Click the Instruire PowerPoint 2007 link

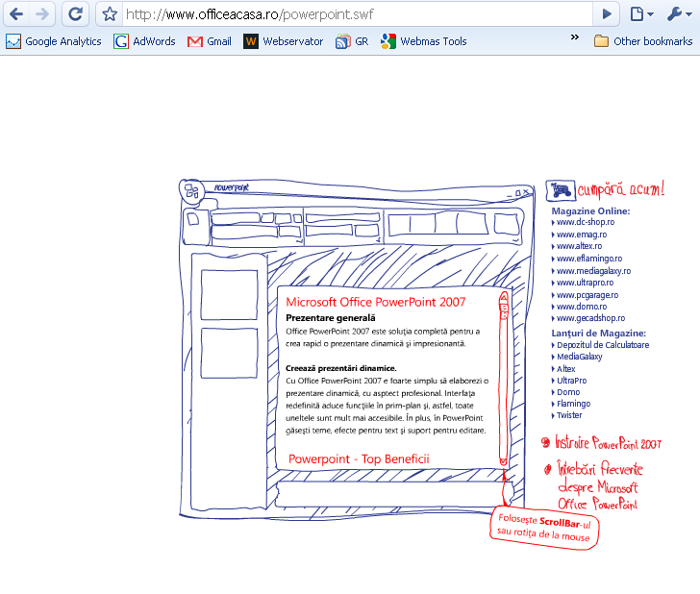coord(607,443)
